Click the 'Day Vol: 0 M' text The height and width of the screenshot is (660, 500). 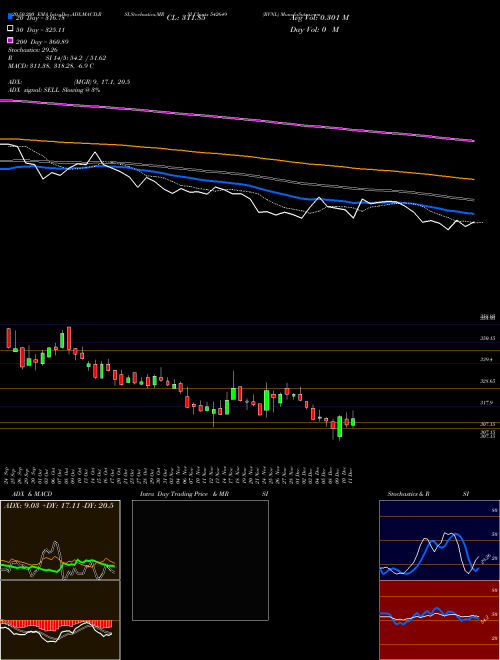pyautogui.click(x=314, y=29)
